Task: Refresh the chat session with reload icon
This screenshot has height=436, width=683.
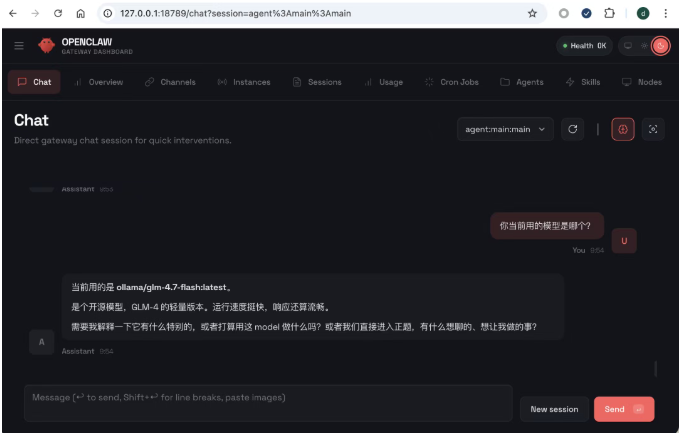Action: tap(572, 129)
